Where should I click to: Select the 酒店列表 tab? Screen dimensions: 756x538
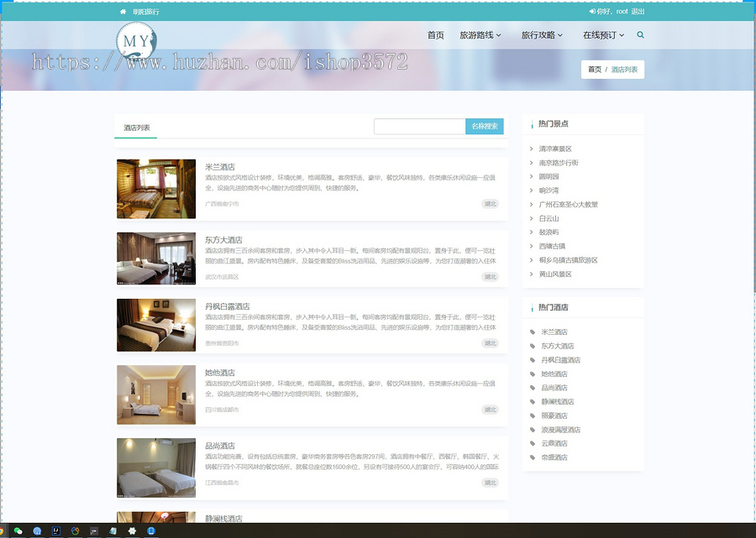136,128
